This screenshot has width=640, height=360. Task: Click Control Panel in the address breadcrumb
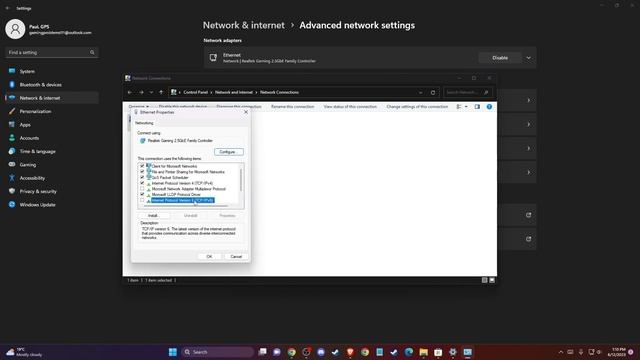coord(196,93)
